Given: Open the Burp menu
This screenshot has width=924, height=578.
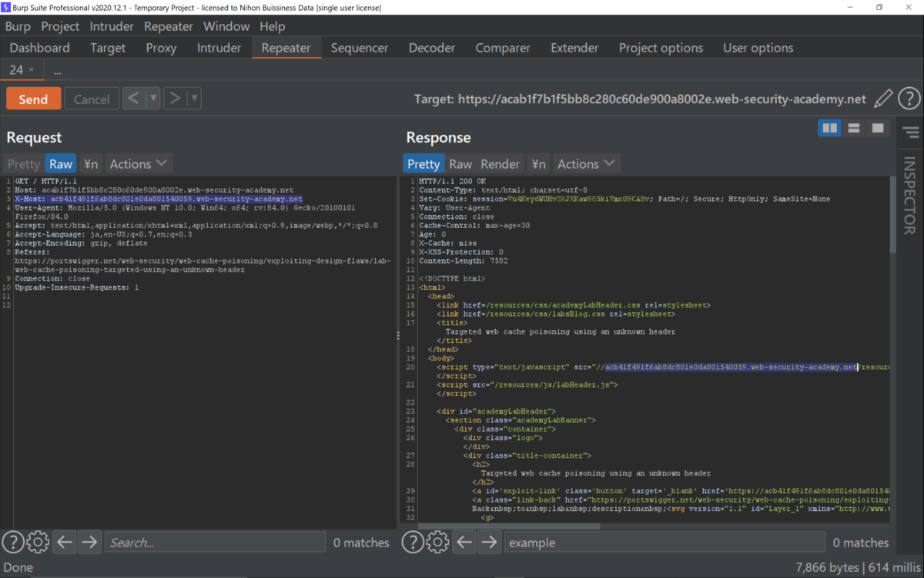Looking at the screenshot, I should click(18, 26).
